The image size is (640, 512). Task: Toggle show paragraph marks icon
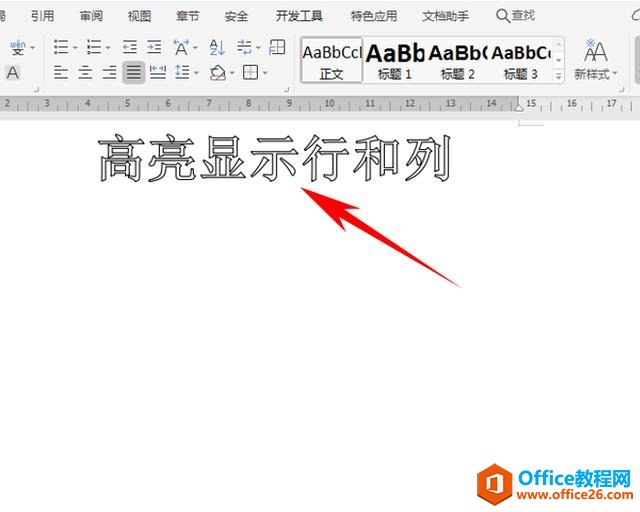point(244,47)
